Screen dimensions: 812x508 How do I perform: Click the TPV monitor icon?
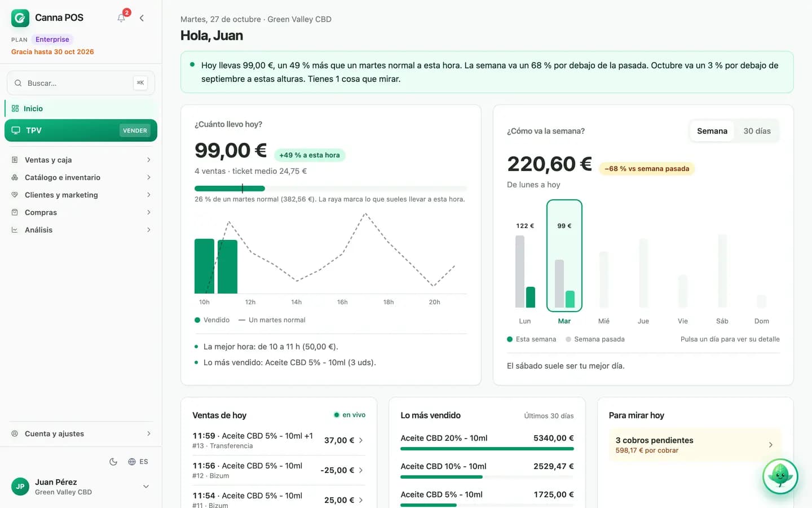[16, 130]
